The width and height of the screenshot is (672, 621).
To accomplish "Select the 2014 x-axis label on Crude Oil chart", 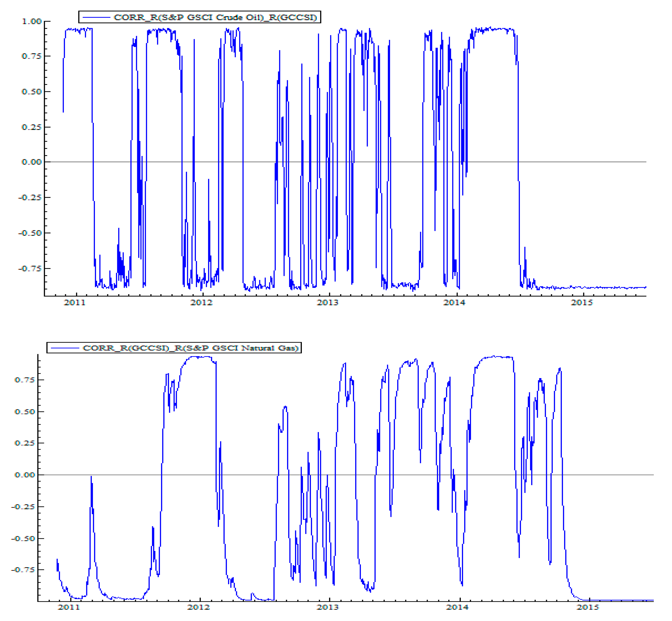I will click(x=454, y=302).
